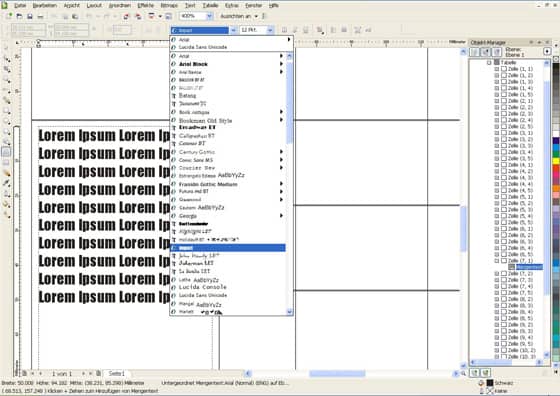
Task: Open the zoom level 400% dropdown
Action: point(210,16)
